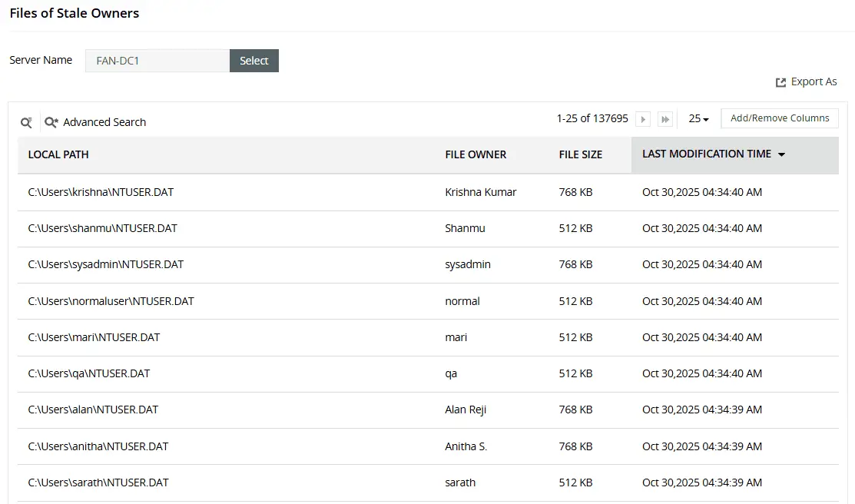Open the basic search tool
This screenshot has height=504, width=855.
click(25, 121)
